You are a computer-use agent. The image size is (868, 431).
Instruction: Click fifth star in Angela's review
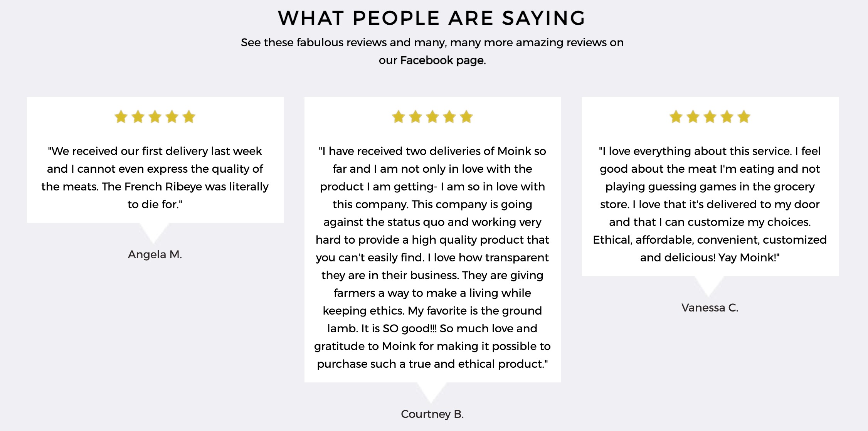click(189, 116)
